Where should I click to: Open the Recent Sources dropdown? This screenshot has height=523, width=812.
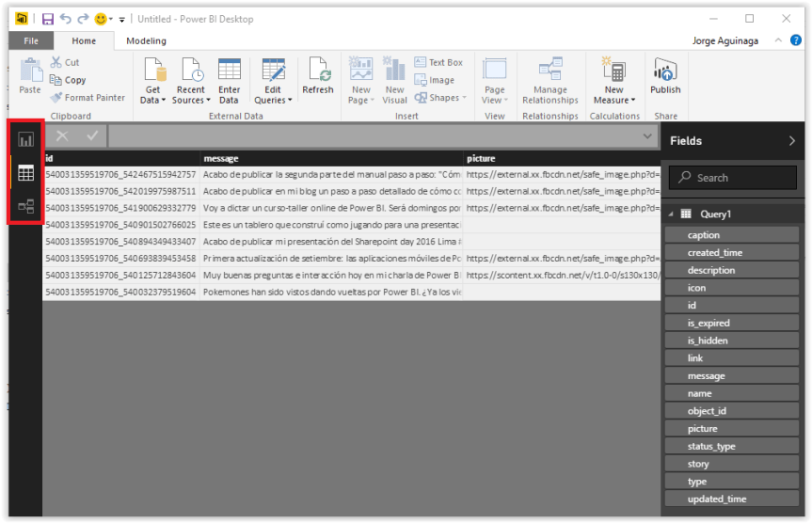tap(192, 100)
